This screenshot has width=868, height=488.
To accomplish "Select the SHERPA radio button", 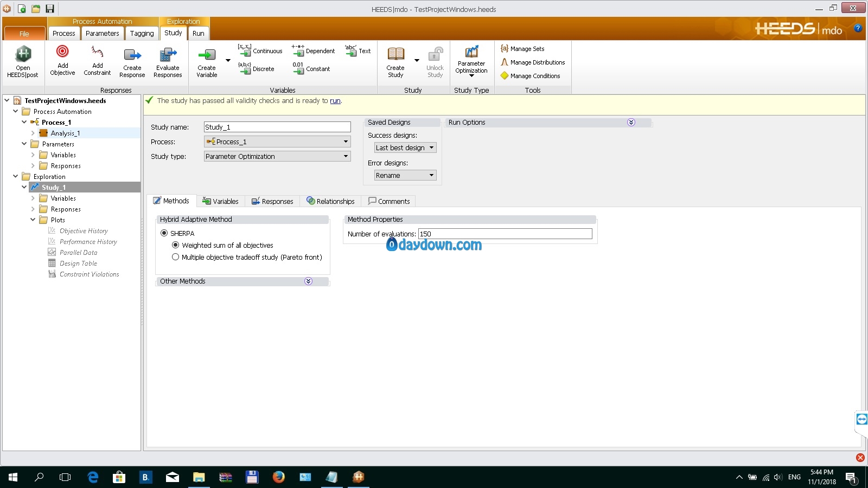I will 164,233.
